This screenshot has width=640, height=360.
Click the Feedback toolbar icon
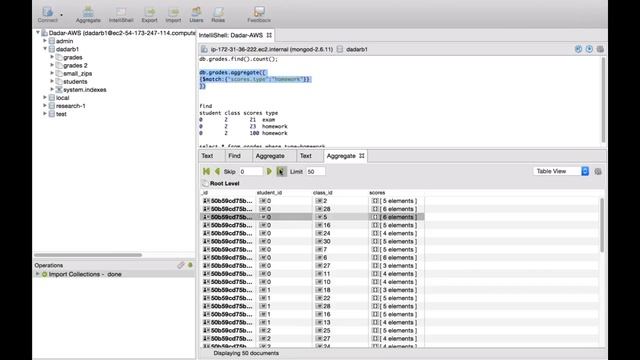tap(259, 14)
